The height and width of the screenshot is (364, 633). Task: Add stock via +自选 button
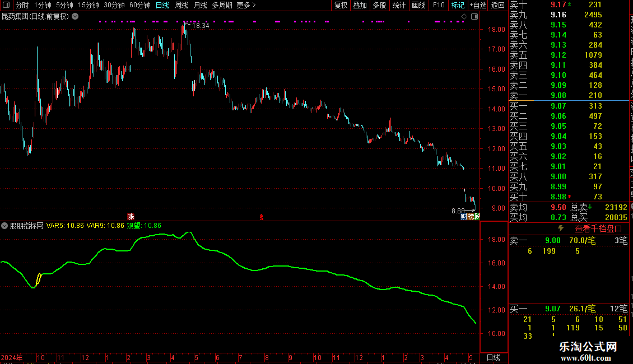478,5
